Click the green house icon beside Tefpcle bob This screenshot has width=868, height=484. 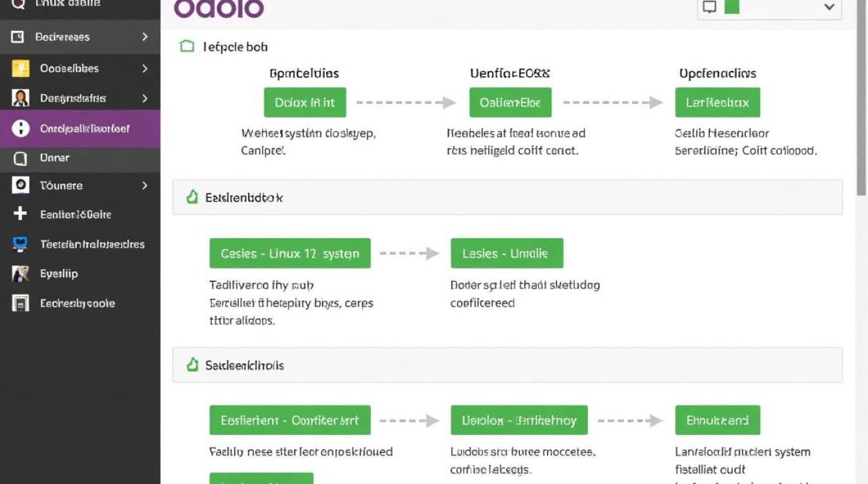pos(187,46)
